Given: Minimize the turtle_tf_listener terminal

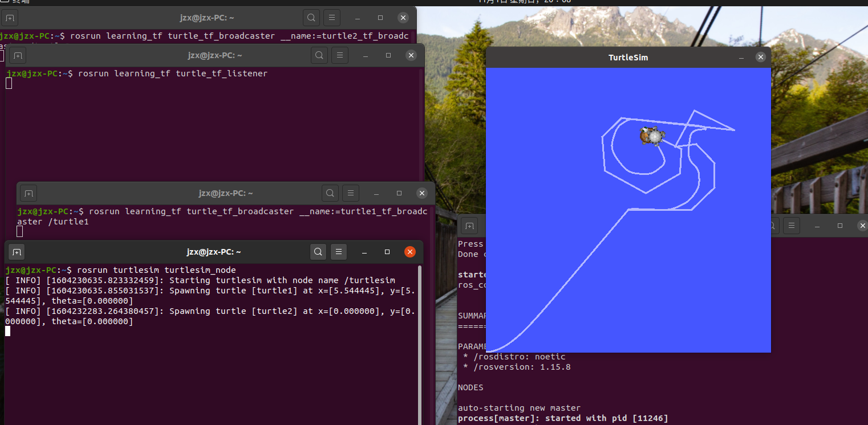Looking at the screenshot, I should (366, 55).
